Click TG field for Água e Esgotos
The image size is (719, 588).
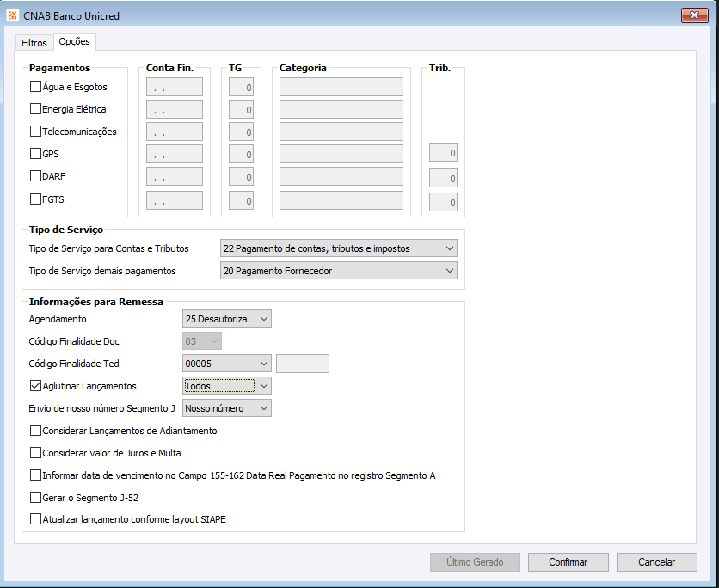tap(241, 87)
